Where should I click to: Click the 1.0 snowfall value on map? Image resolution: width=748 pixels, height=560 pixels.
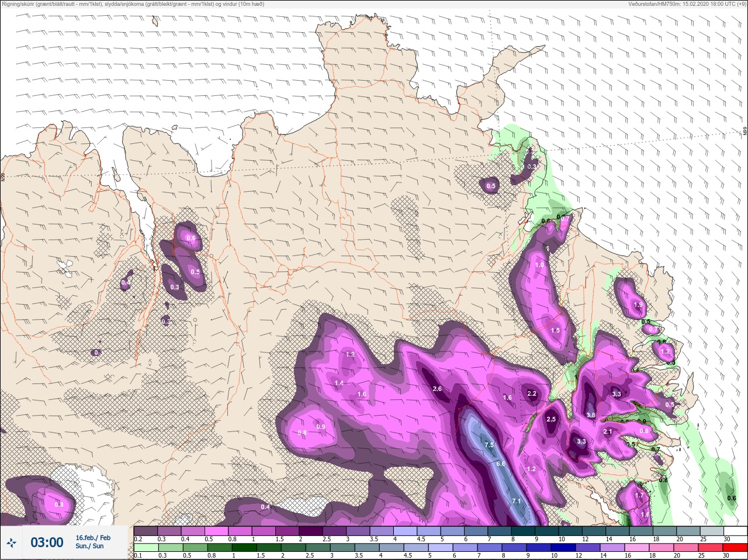click(x=539, y=265)
